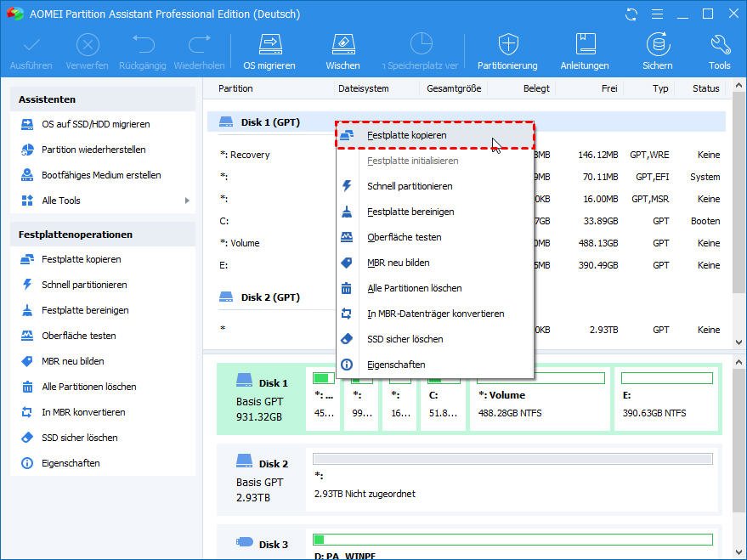Viewport: 747px width, 560px height.
Task: Select the E: partition row in list
Action: coord(467,265)
